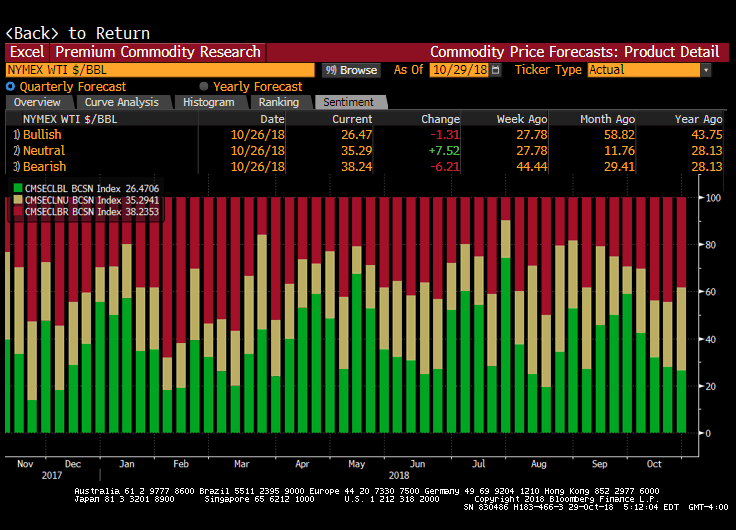The image size is (736, 530).
Task: Click the Feb label on the time axis
Action: click(181, 464)
